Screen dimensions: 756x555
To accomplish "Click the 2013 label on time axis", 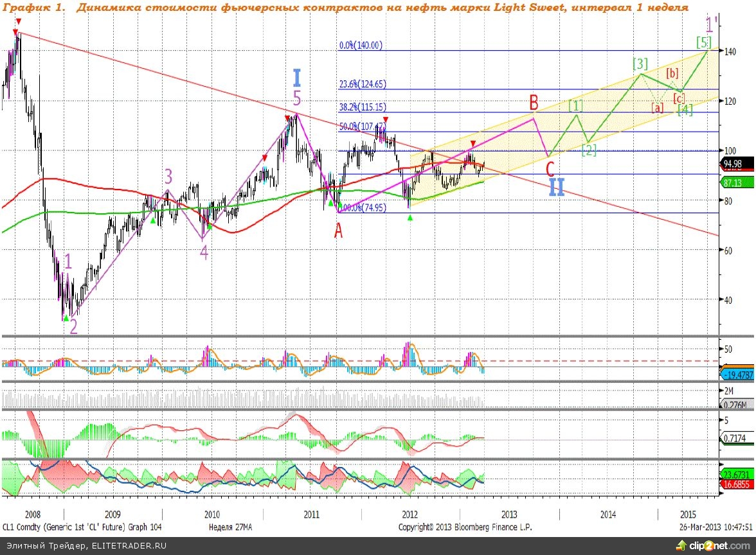I will [509, 515].
